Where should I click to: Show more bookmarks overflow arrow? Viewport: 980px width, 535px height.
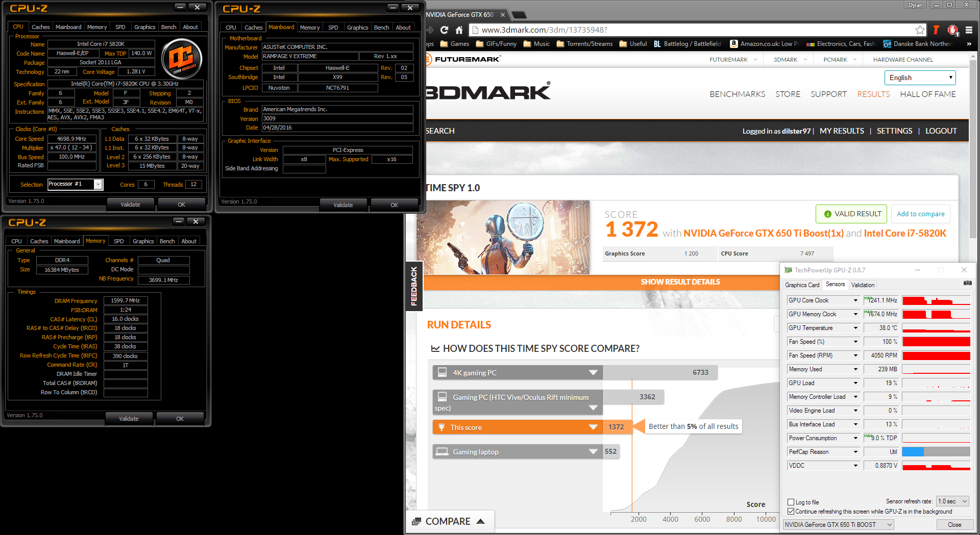coord(969,44)
